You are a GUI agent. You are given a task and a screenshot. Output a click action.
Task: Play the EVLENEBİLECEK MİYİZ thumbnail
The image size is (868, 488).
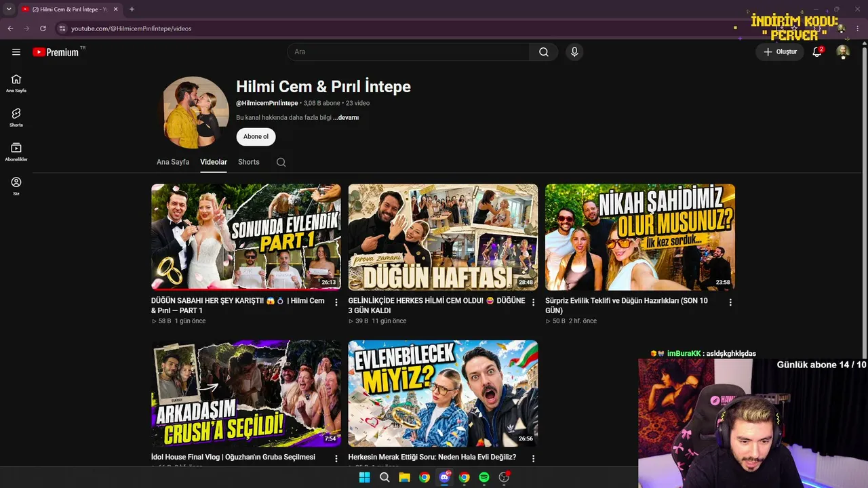click(443, 394)
